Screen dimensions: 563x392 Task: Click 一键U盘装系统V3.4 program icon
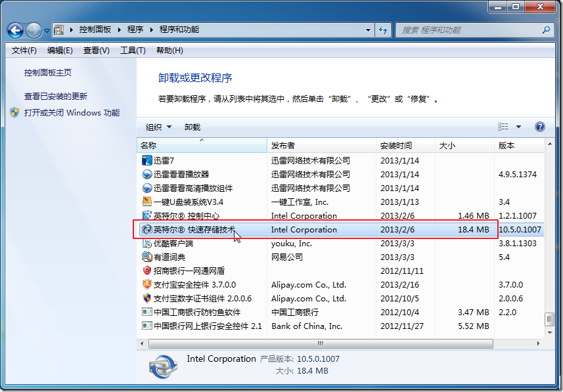[147, 202]
